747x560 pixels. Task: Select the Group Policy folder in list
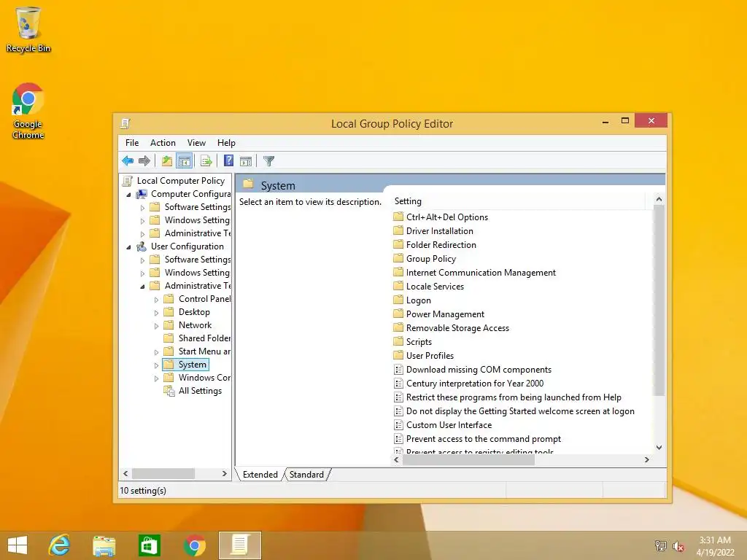425,259
